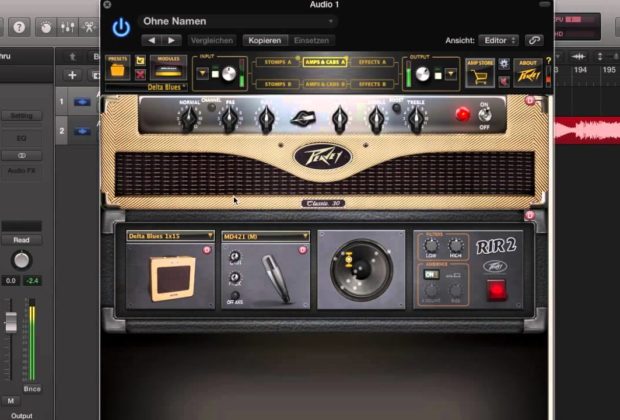620x420 pixels.
Task: Click the amp Treble knob
Action: (416, 118)
